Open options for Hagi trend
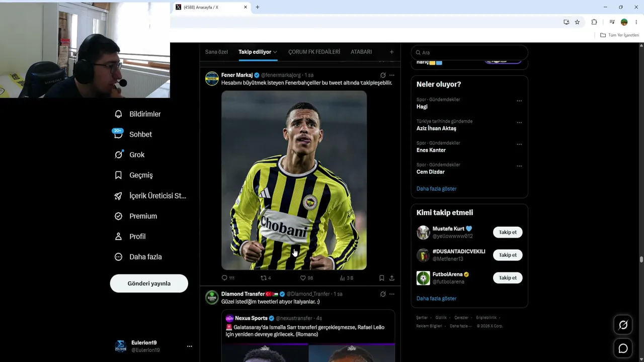This screenshot has width=644, height=362. tap(519, 101)
